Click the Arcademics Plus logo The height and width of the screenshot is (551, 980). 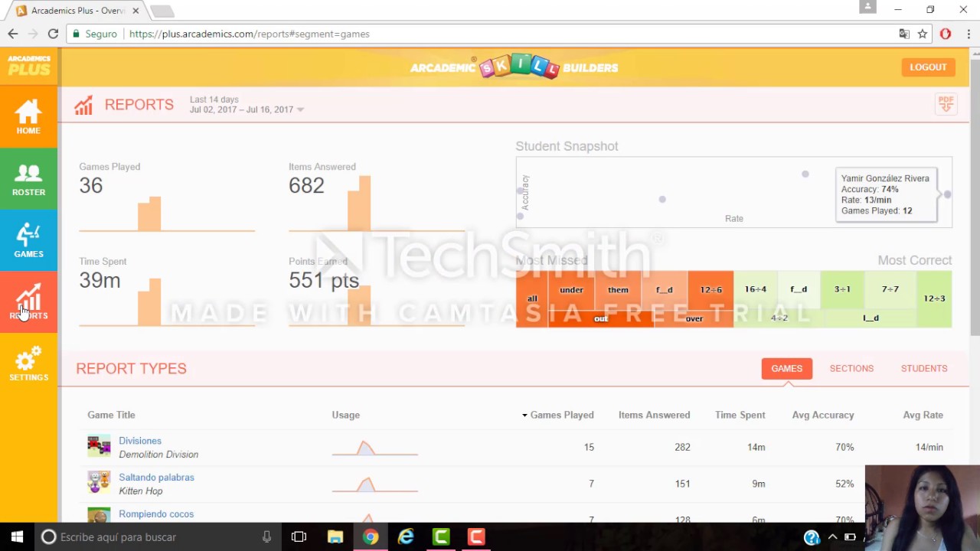(x=29, y=66)
